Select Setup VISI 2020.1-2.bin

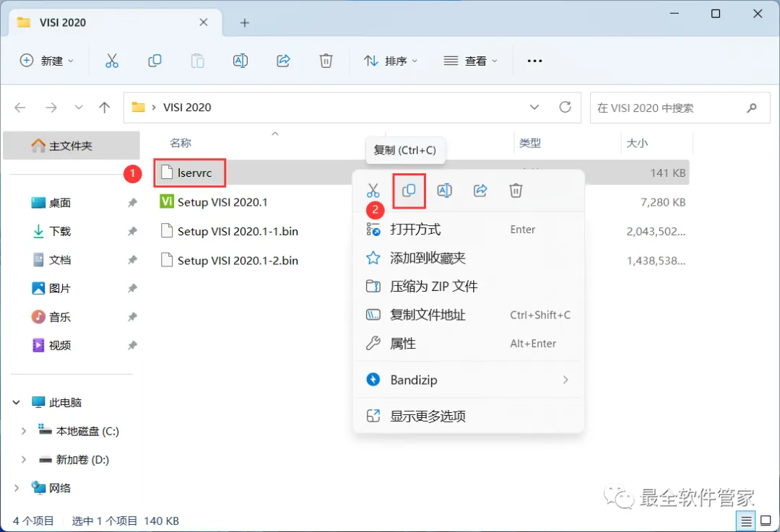[x=238, y=261]
